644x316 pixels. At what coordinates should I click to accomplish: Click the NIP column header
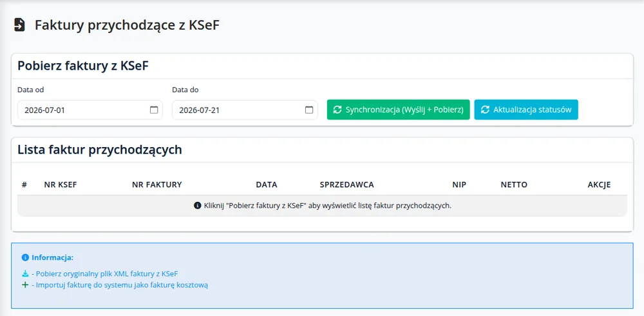pos(459,184)
